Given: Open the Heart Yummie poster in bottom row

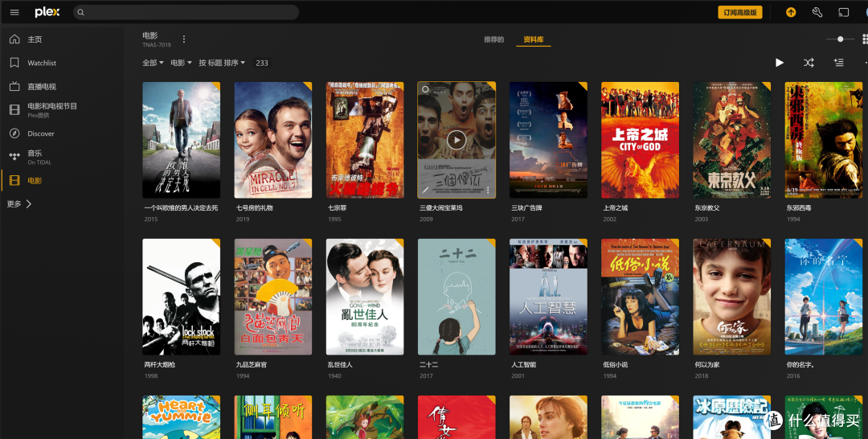Looking at the screenshot, I should click(x=181, y=416).
